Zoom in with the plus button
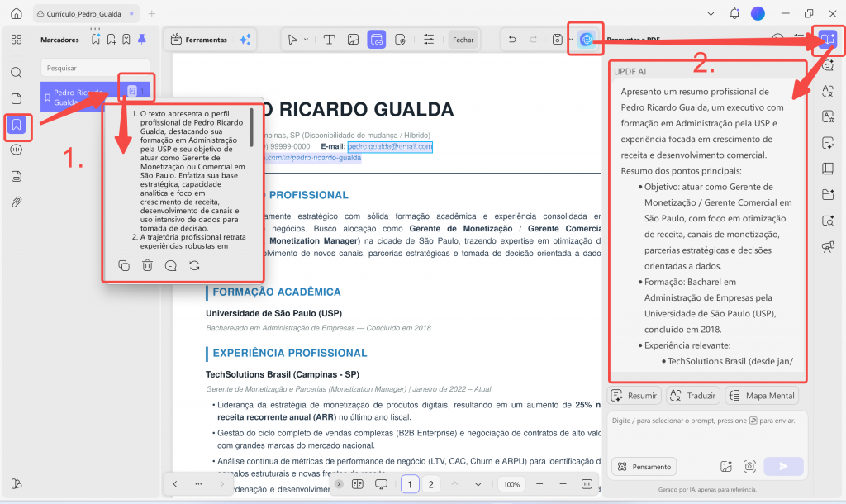Screen dimensions: 846x504 [563, 484]
